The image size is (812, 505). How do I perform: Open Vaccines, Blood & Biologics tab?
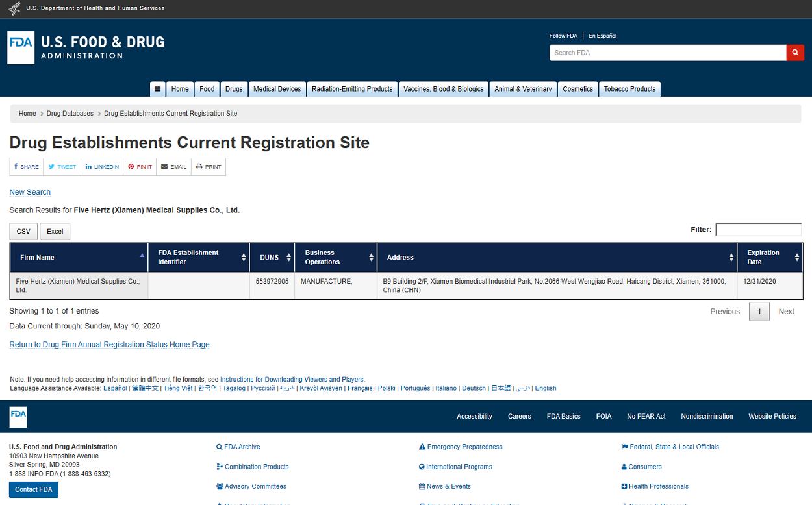click(x=444, y=89)
